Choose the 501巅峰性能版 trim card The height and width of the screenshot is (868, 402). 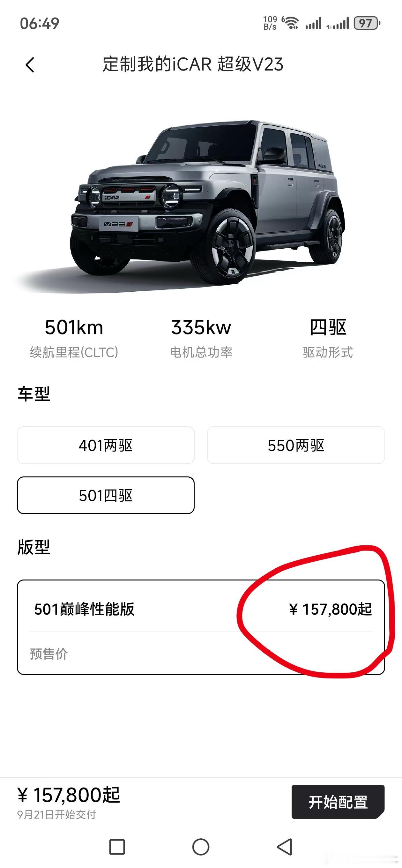[x=201, y=627]
